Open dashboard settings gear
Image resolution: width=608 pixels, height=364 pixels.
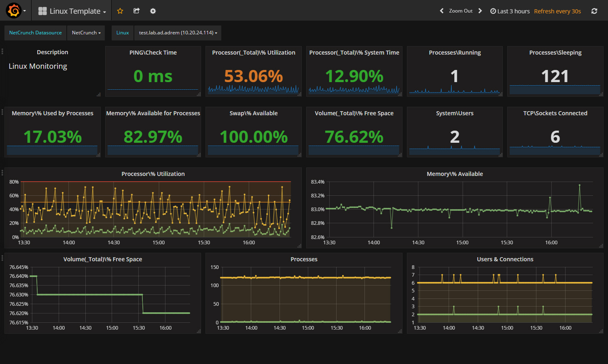pyautogui.click(x=153, y=11)
